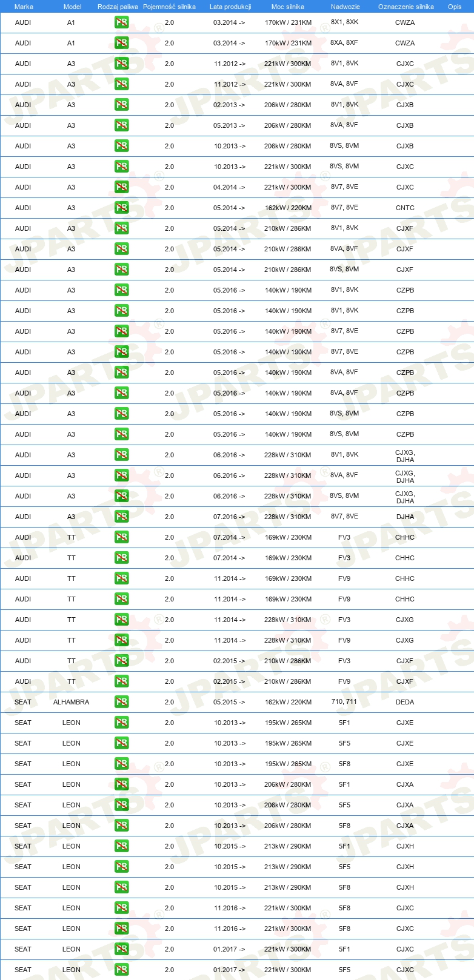
Task: Select the ALHAMBRA model cell
Action: point(71,702)
